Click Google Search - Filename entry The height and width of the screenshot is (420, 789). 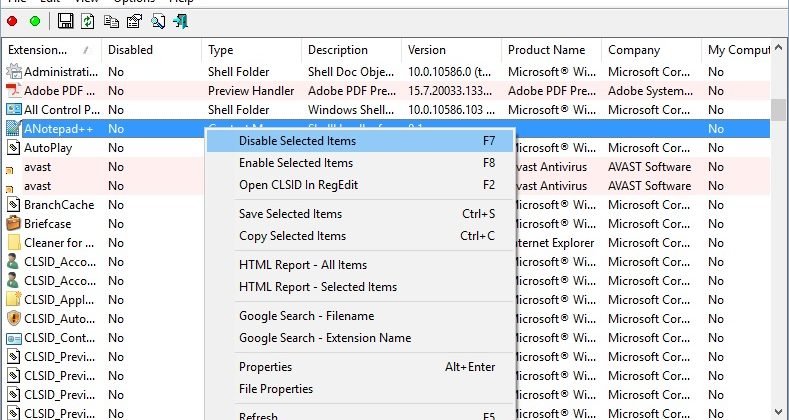coord(306,316)
